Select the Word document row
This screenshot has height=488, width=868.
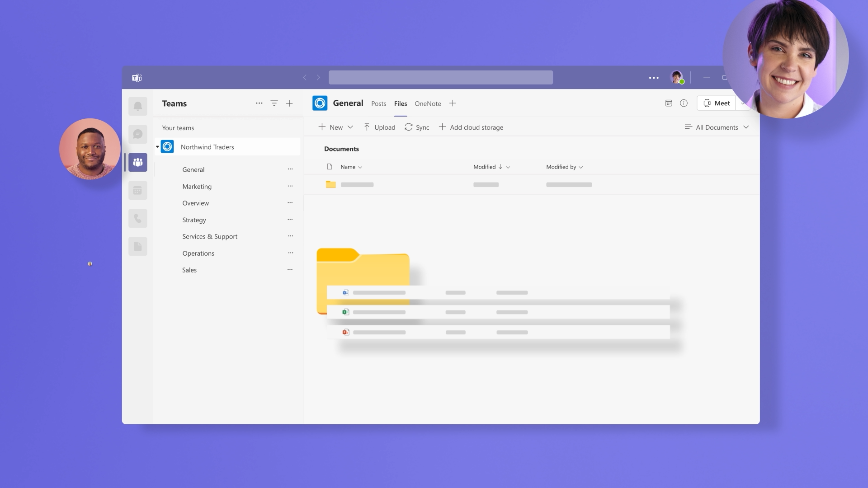pyautogui.click(x=498, y=292)
